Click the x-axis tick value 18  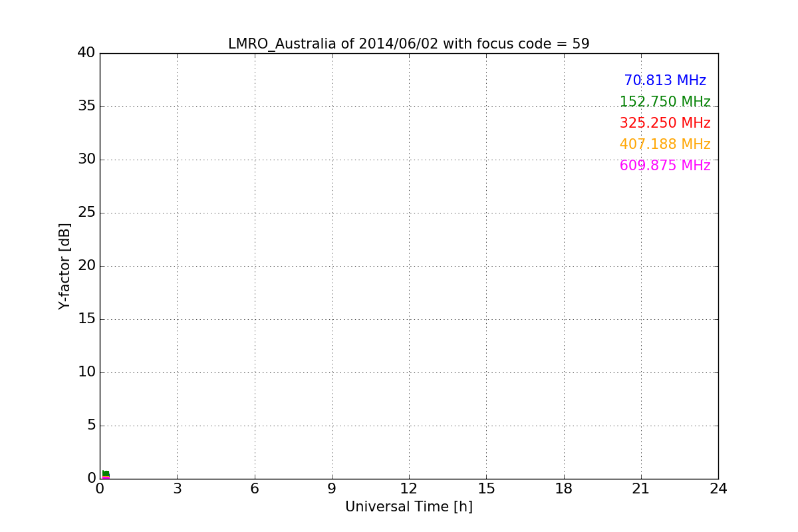[x=564, y=489]
